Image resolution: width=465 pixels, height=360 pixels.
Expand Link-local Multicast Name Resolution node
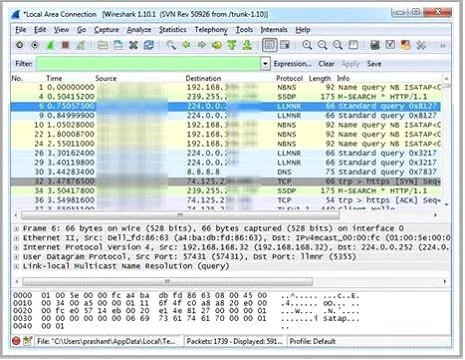[16, 266]
